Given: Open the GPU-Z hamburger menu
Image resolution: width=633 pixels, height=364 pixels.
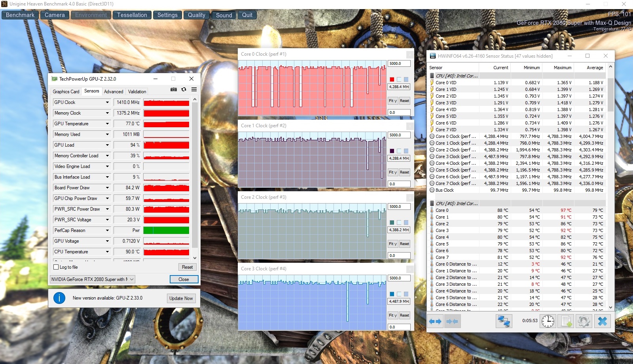Looking at the screenshot, I should pos(194,90).
